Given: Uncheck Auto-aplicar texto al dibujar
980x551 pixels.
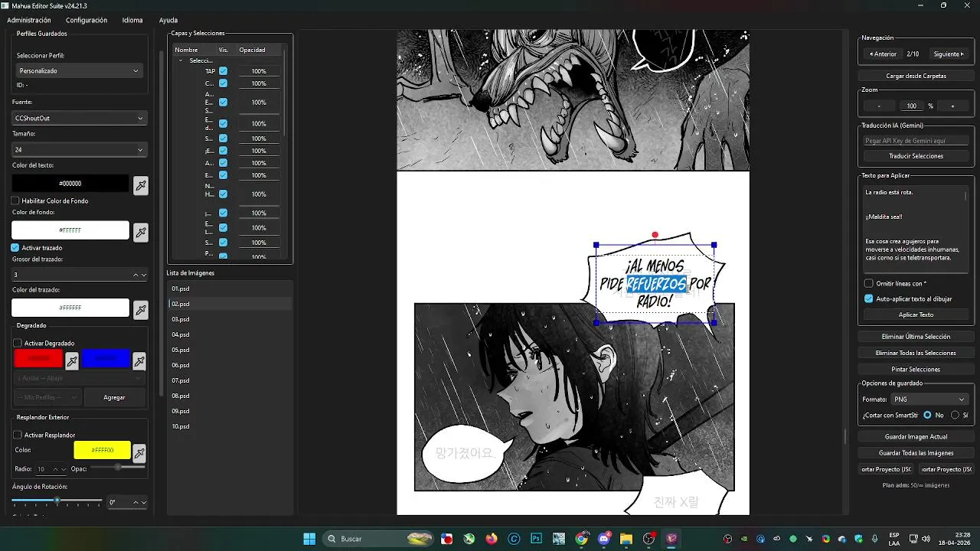Looking at the screenshot, I should 869,298.
